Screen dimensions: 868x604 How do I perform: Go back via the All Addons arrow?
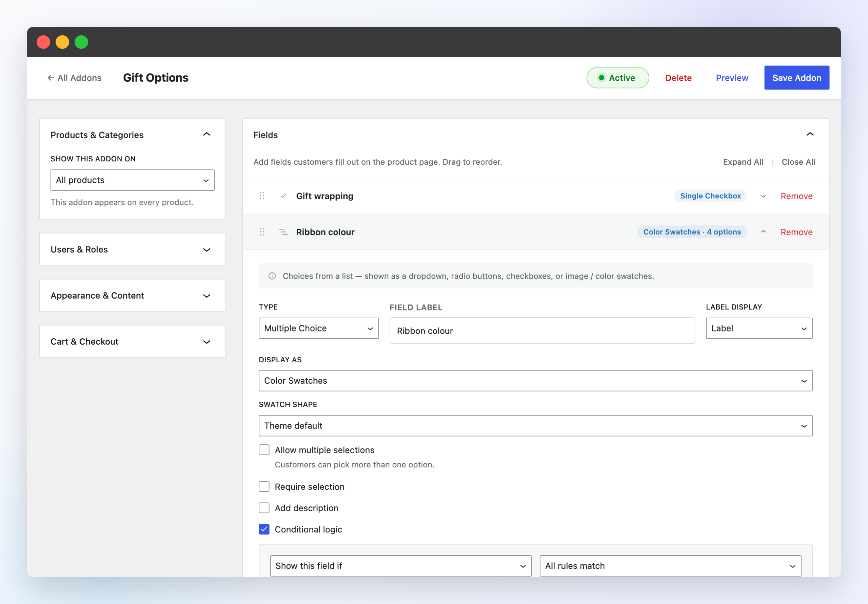coord(75,78)
